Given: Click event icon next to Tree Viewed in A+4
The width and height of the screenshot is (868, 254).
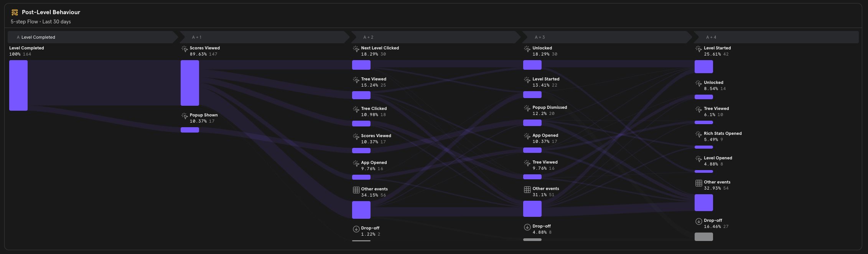Looking at the screenshot, I should tap(699, 110).
